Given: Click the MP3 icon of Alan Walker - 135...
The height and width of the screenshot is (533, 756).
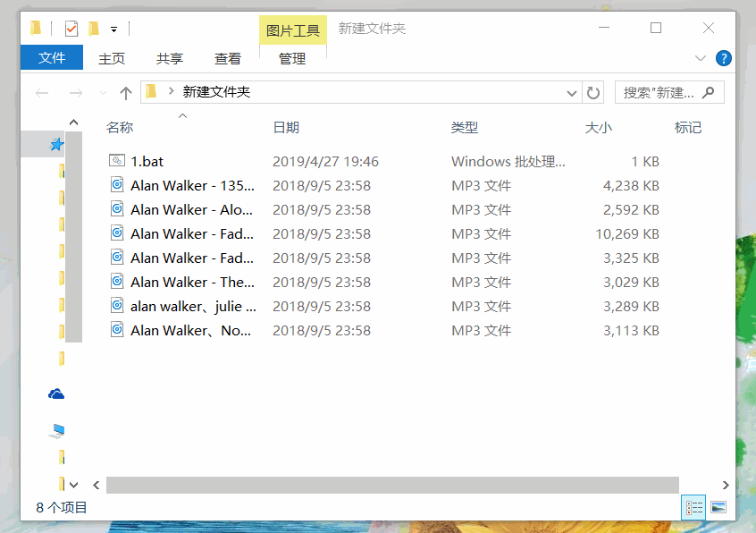Looking at the screenshot, I should pyautogui.click(x=117, y=184).
